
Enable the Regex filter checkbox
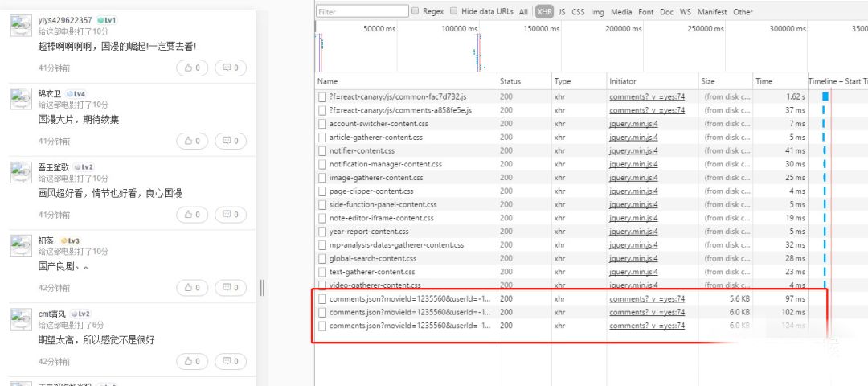[415, 11]
